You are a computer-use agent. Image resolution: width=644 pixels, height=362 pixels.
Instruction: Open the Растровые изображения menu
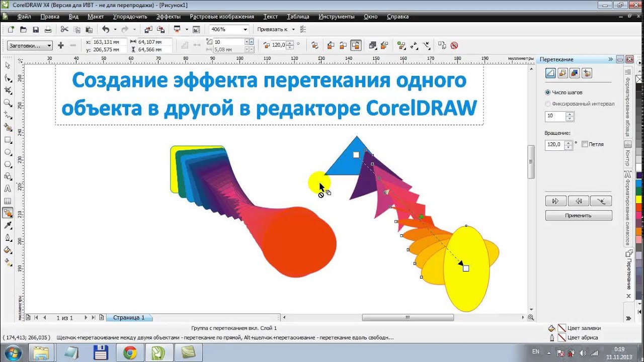point(222,17)
